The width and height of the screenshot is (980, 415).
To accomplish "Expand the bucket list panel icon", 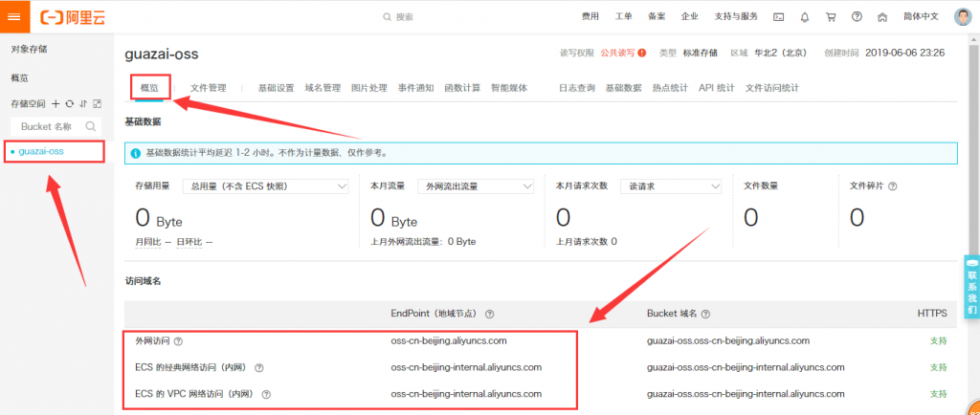I will (x=97, y=103).
